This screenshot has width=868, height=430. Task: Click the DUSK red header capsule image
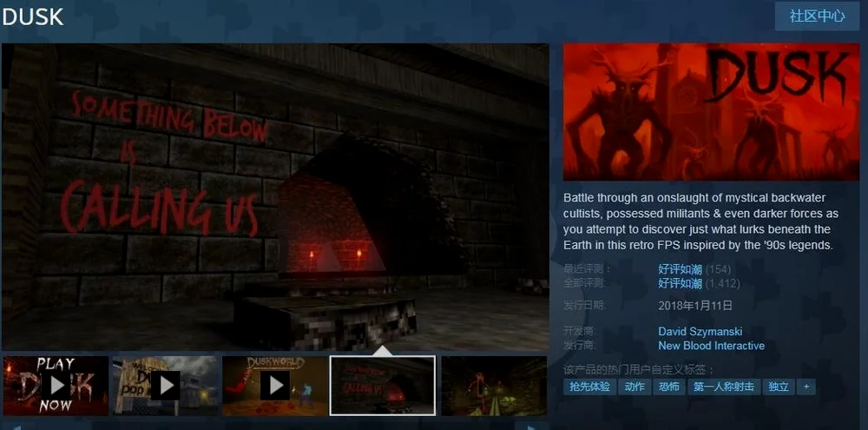click(712, 112)
